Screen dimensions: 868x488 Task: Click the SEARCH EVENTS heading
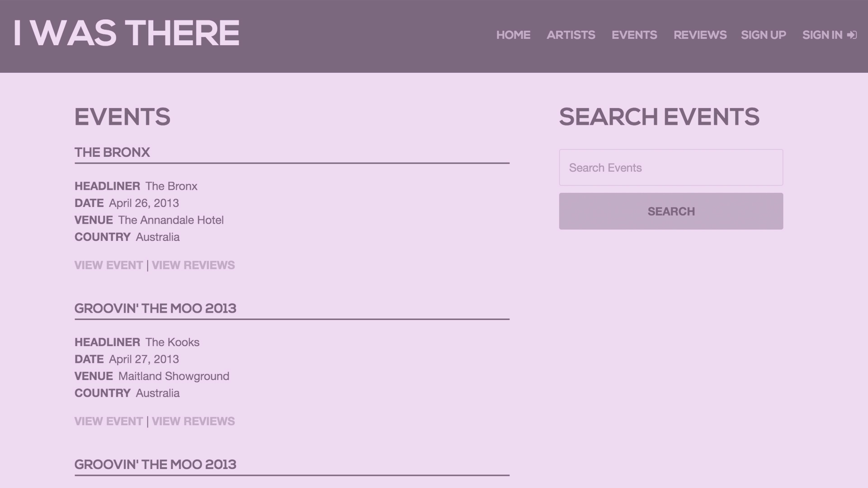659,117
